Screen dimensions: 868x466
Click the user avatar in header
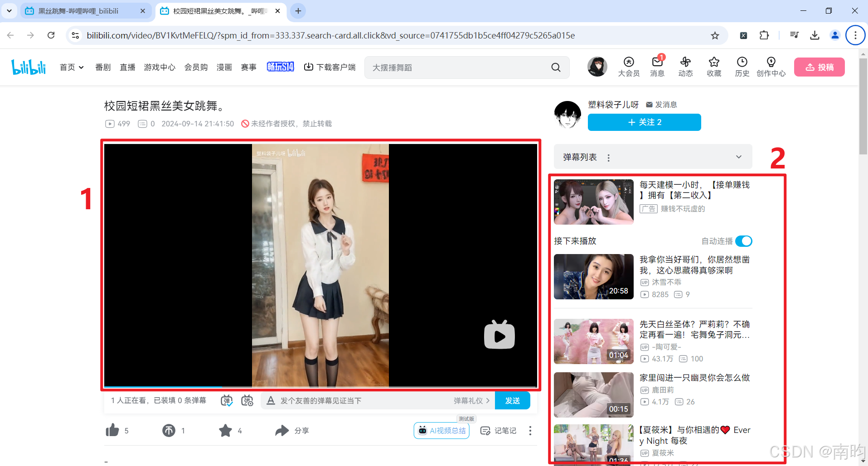click(597, 67)
